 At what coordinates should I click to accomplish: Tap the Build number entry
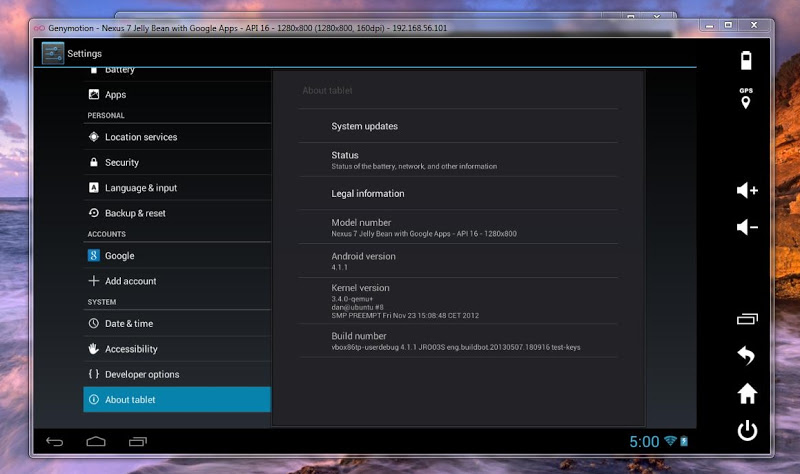coord(458,341)
